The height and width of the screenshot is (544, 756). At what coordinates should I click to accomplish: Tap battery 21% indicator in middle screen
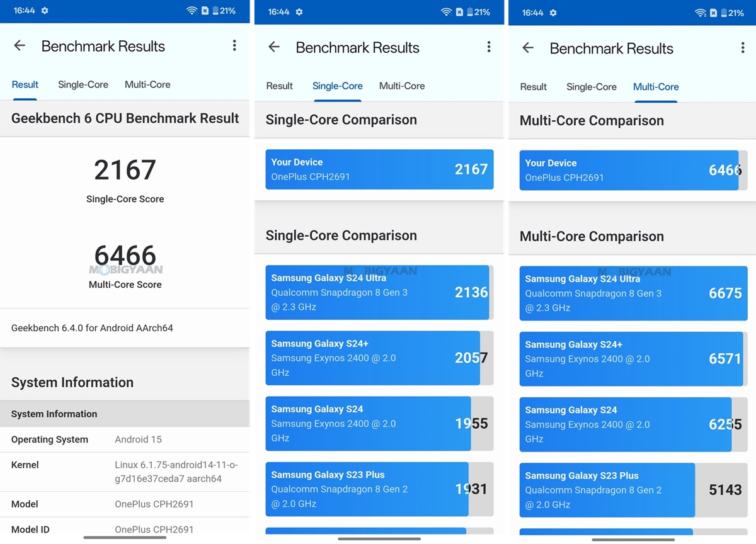479,12
